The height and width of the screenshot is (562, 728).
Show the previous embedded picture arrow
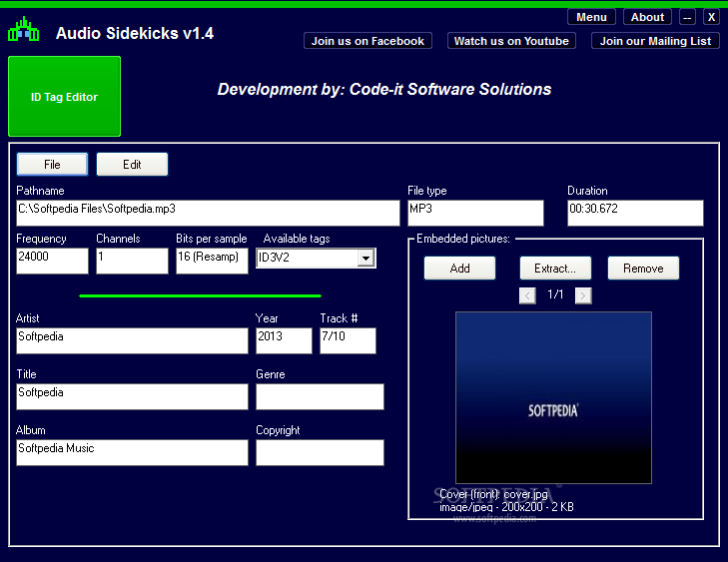pyautogui.click(x=527, y=295)
